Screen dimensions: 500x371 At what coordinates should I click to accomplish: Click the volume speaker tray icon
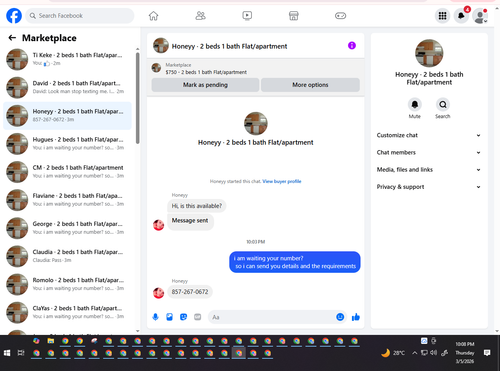pyautogui.click(x=433, y=353)
